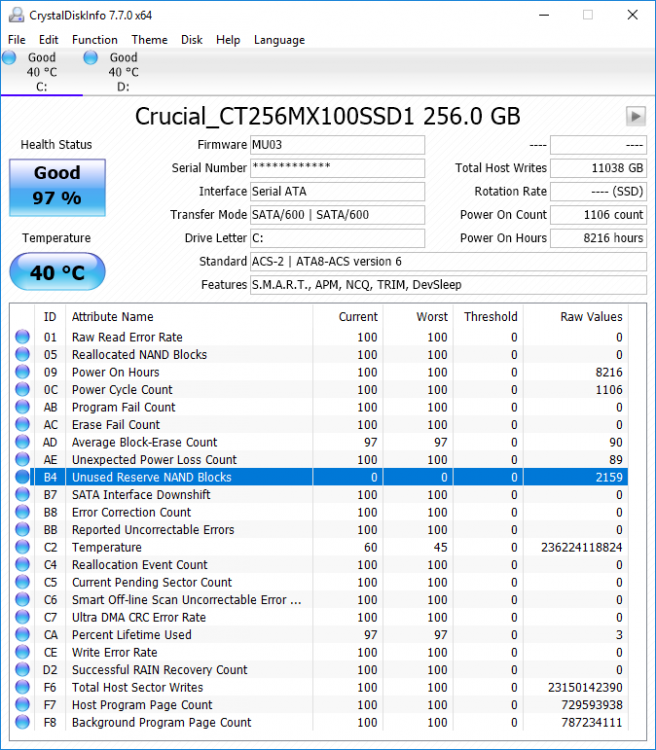Click the next disk arrow button

click(636, 116)
